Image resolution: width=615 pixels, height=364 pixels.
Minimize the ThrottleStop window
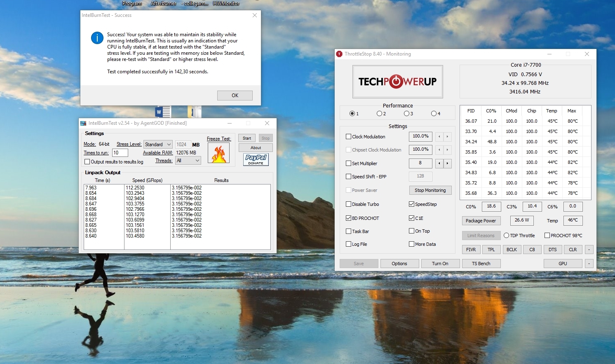[549, 54]
